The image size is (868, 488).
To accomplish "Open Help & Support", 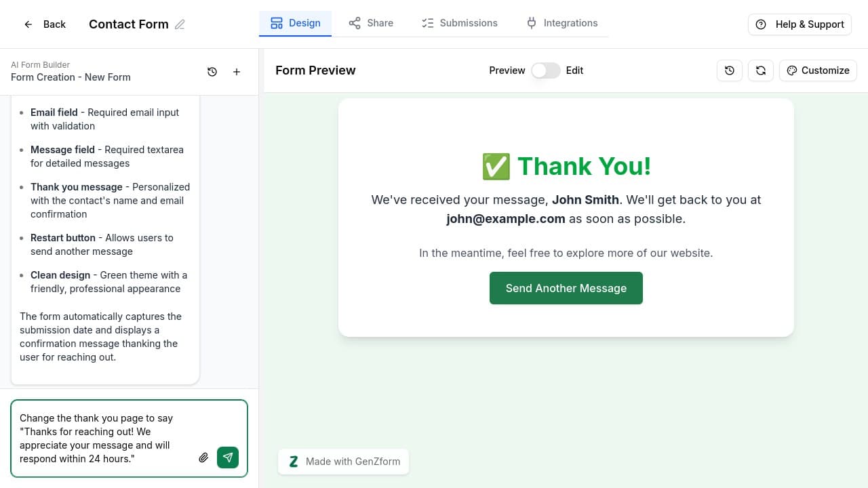I will (x=800, y=24).
